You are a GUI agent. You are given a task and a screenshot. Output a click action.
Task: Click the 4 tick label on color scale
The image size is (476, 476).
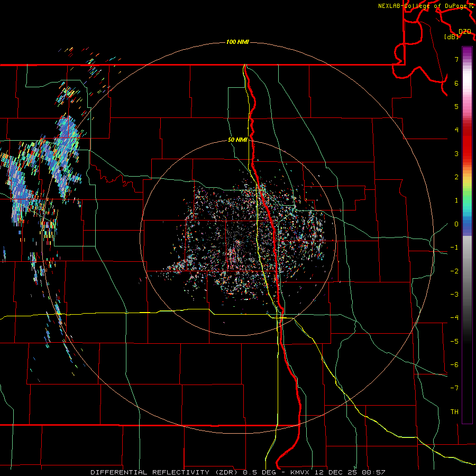(x=456, y=130)
